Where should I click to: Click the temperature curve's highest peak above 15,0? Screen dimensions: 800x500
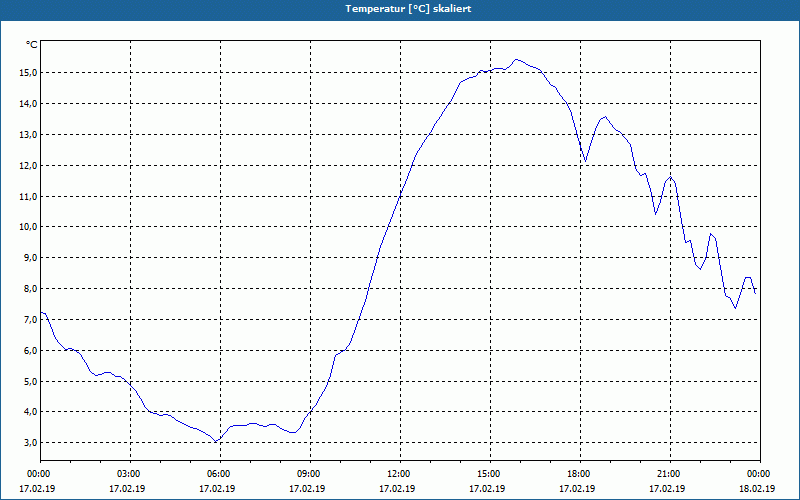click(x=516, y=59)
